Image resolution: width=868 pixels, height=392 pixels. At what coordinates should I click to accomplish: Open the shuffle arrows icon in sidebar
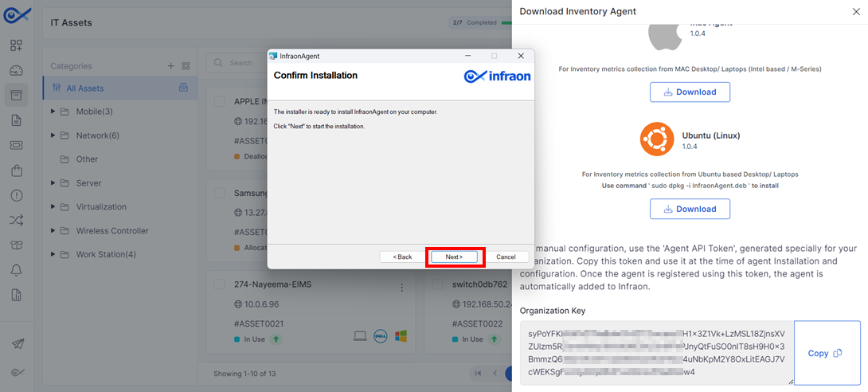click(x=16, y=221)
